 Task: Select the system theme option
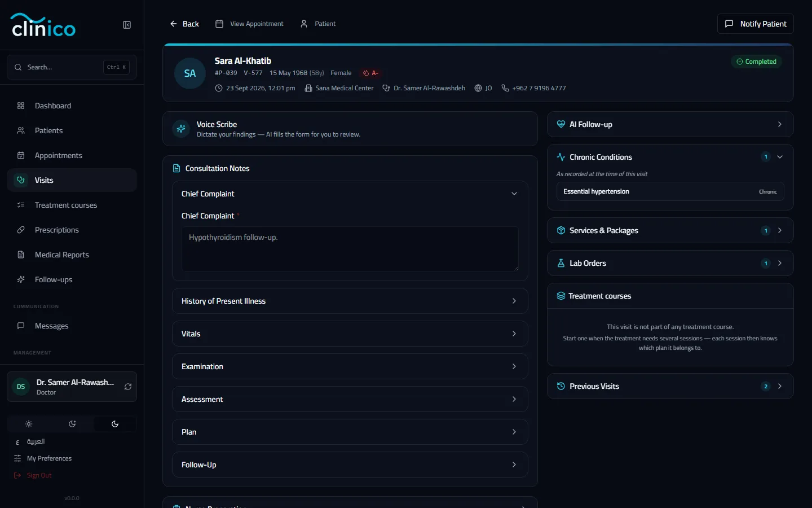tap(72, 424)
